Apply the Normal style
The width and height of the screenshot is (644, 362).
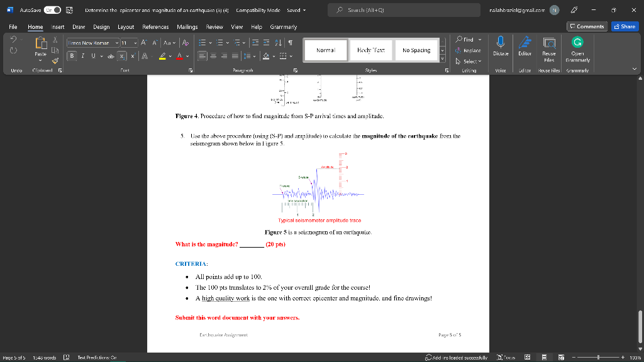point(326,50)
